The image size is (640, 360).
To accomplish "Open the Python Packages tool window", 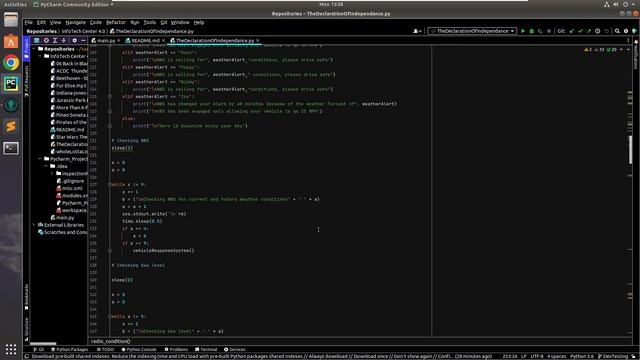I will (70, 349).
